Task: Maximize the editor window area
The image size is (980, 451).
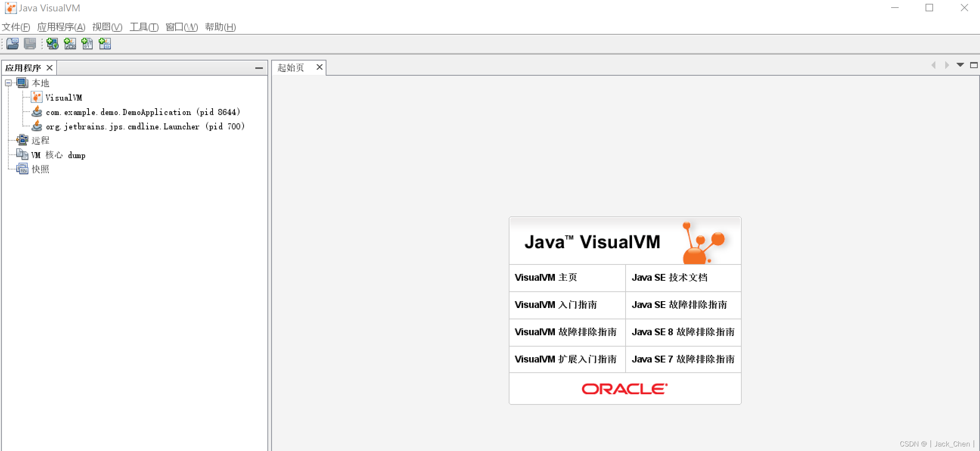Action: point(974,65)
